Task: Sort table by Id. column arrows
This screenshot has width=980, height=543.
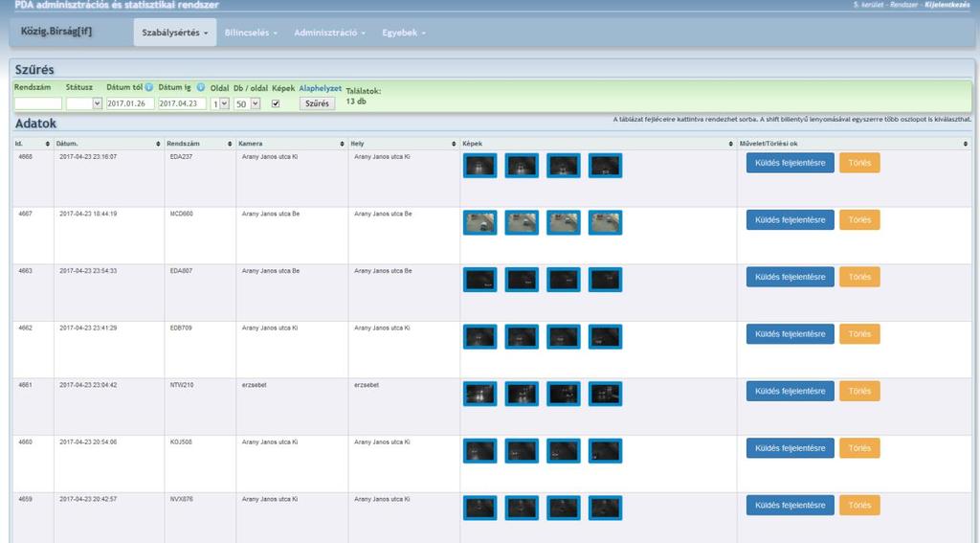Action: (48, 144)
